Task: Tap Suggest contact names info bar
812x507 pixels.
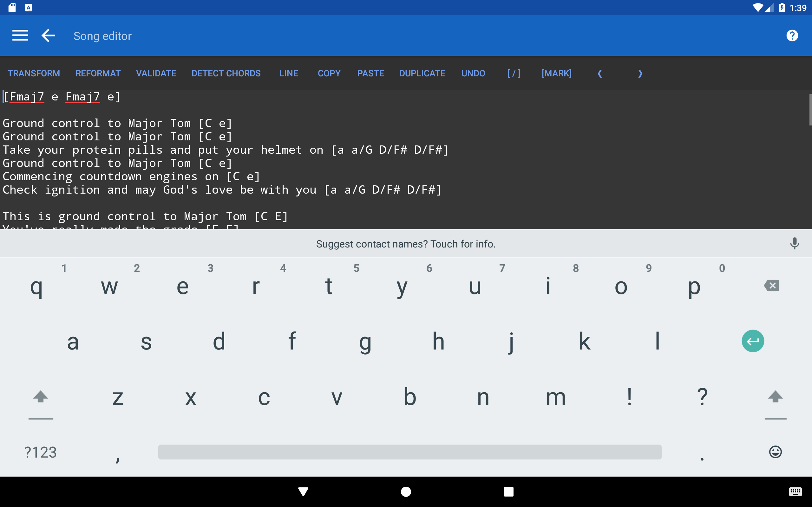Action: click(405, 244)
